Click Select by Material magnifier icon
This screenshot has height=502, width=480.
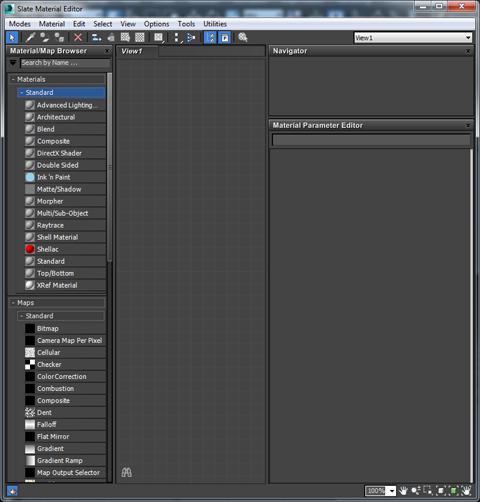tap(243, 37)
